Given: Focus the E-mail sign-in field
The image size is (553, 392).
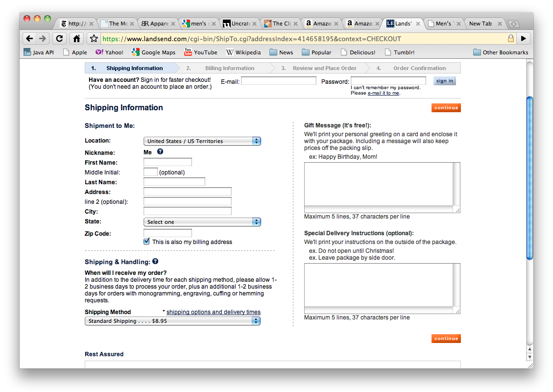Looking at the screenshot, I should 279,81.
